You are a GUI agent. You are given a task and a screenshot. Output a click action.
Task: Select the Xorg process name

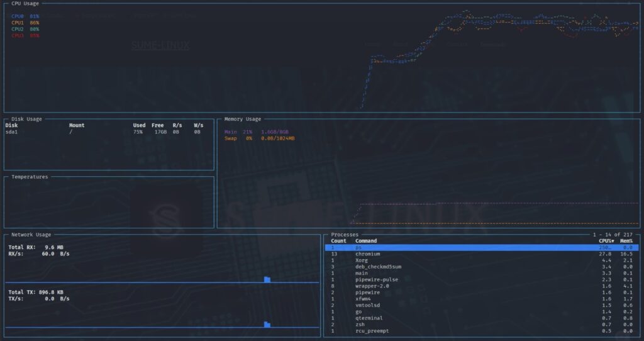[x=362, y=260]
